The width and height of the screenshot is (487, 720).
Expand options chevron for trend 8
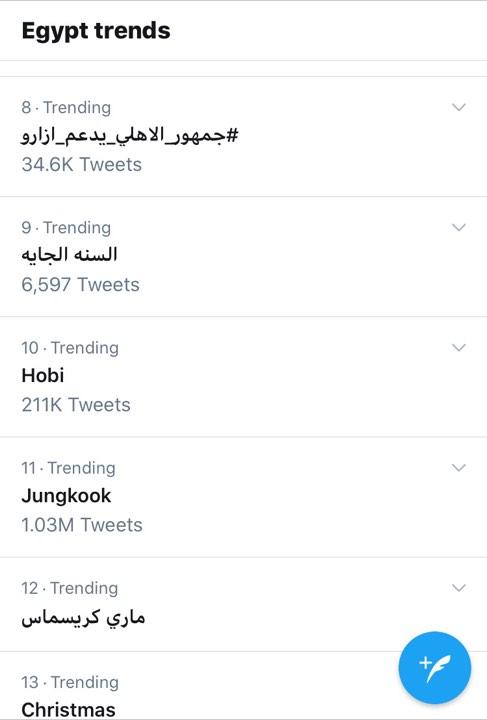click(x=459, y=107)
